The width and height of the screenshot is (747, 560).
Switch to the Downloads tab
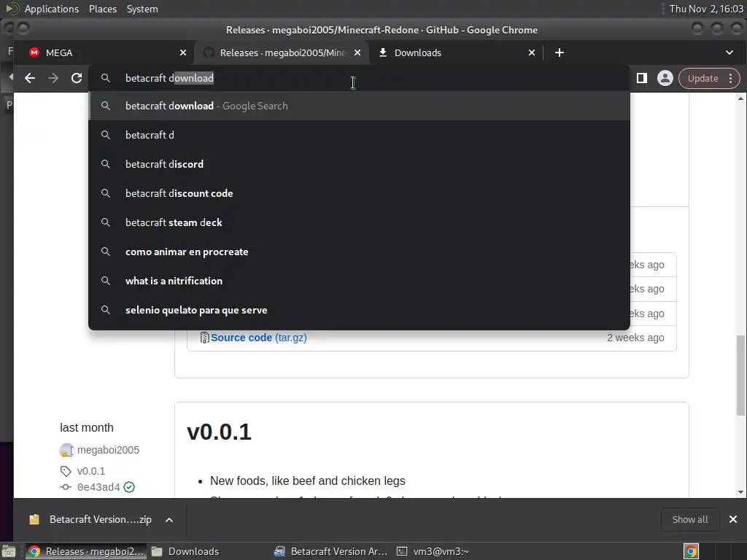tap(457, 52)
